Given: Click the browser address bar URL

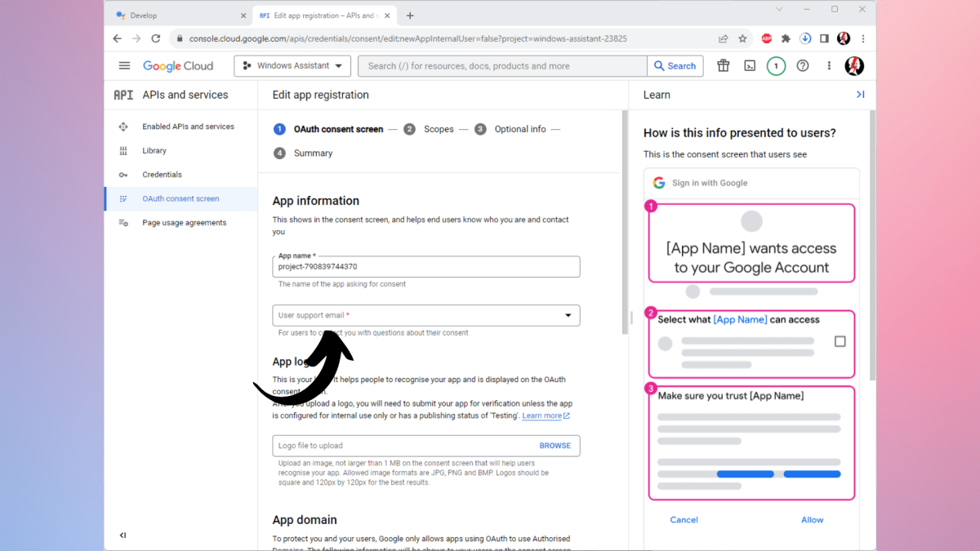Looking at the screenshot, I should [408, 38].
